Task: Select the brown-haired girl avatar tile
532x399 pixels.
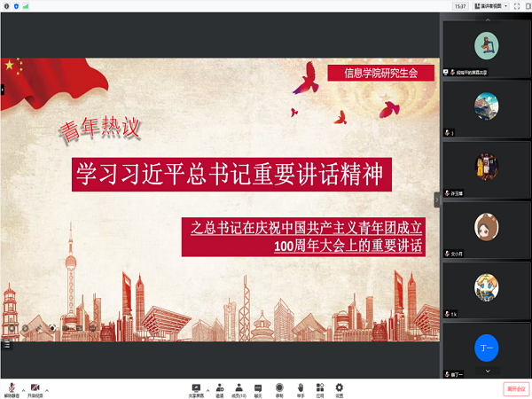Action: pyautogui.click(x=487, y=230)
